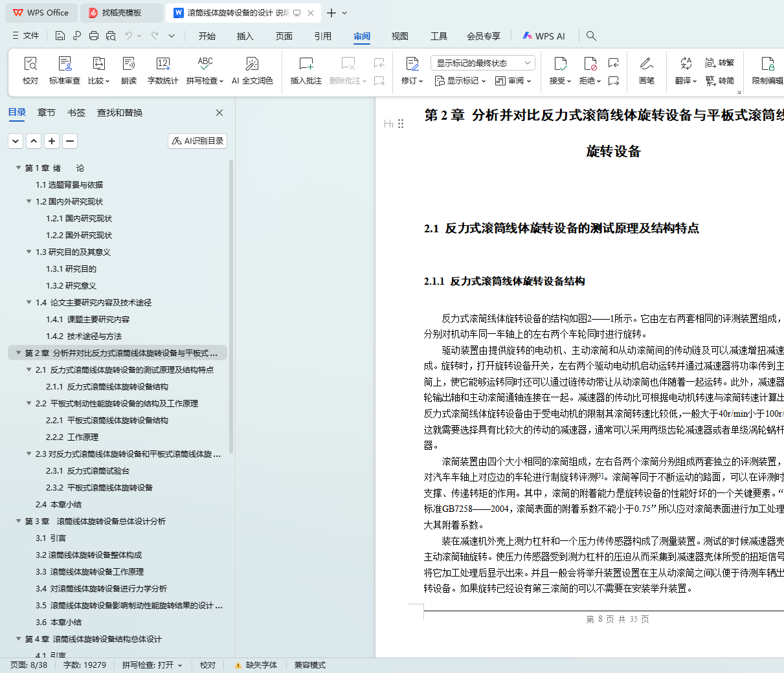The width and height of the screenshot is (784, 673).
Task: Click 缺失字体 in status bar
Action: 256,665
